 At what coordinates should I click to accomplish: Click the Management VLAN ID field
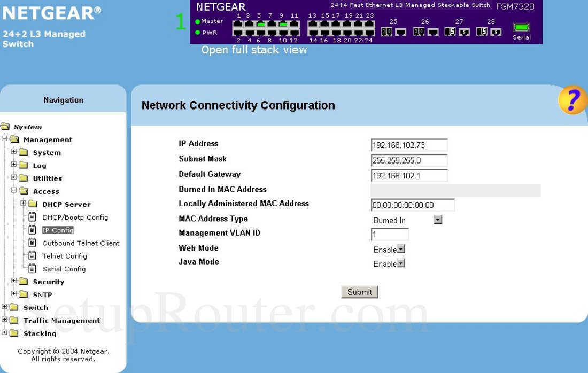(x=390, y=234)
